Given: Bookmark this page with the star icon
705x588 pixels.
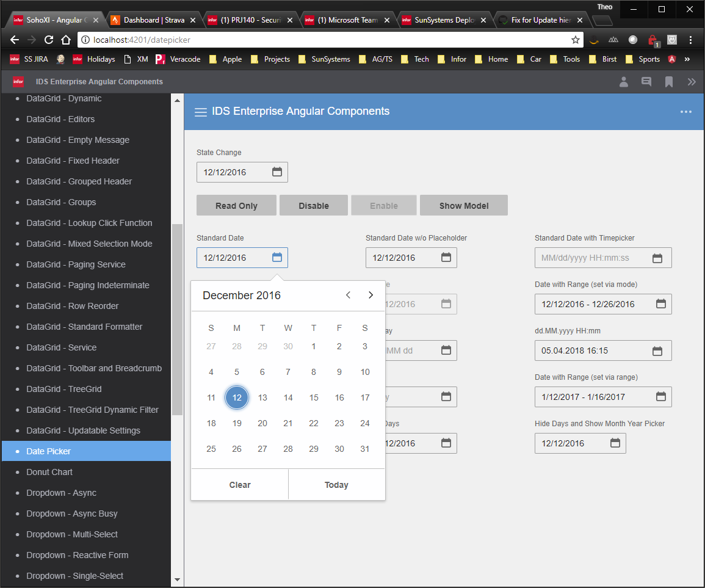Looking at the screenshot, I should 576,40.
